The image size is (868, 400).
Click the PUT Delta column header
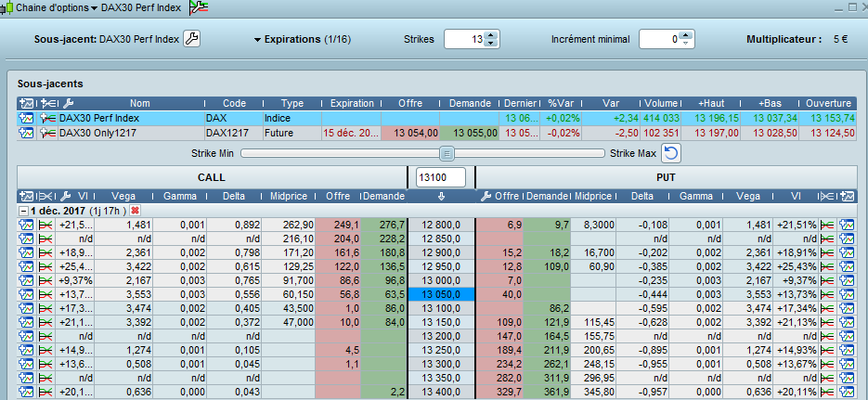click(642, 196)
